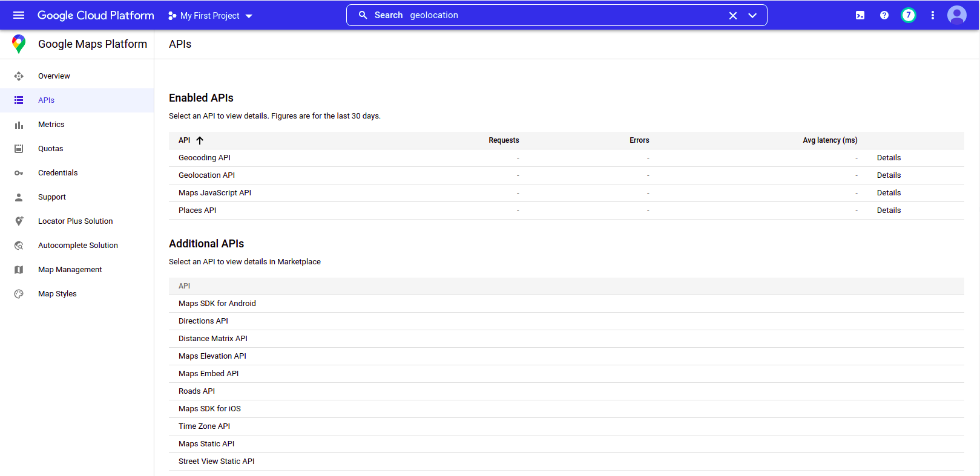Open Metrics page
This screenshot has height=476, width=980.
coord(77,125)
